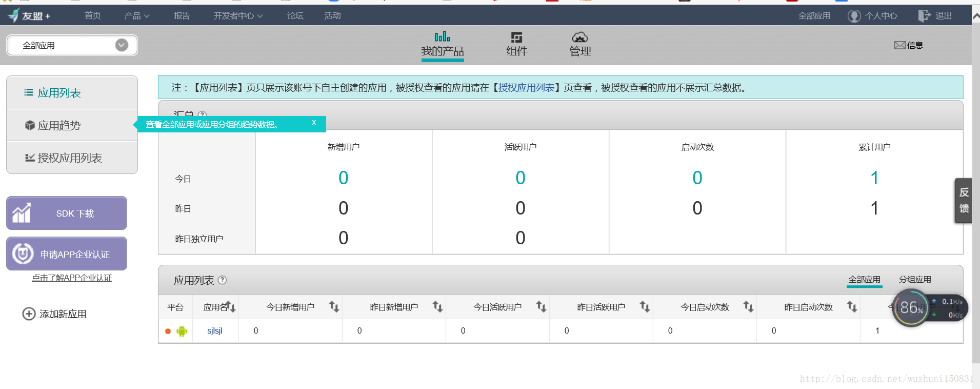Sort by 今日新增用户 column arrows
Screen dimensions: 980x389
(334, 307)
